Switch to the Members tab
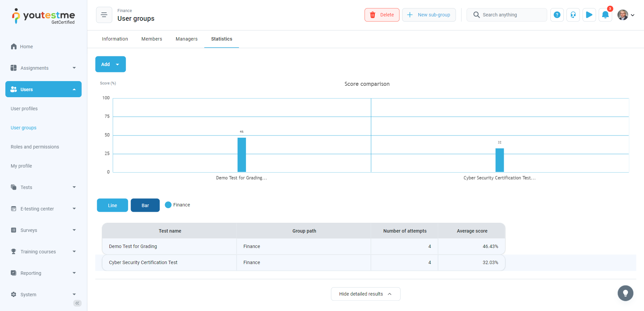 click(152, 39)
